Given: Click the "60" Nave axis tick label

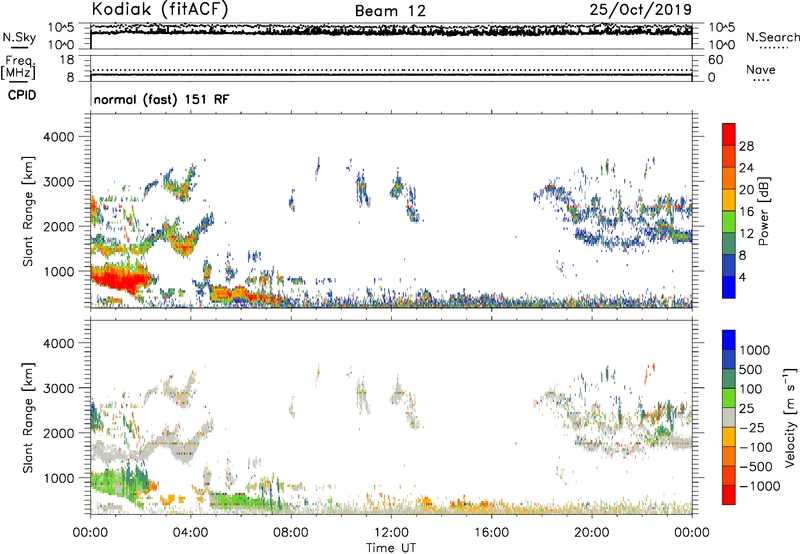Looking at the screenshot, I should coord(716,60).
